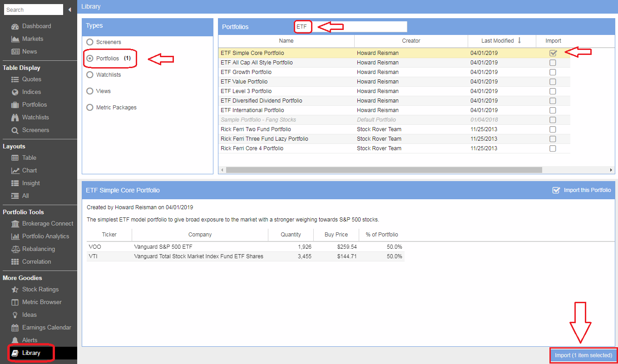Screen dimensions: 618x364
Task: Click the Alerts bell icon
Action: tap(15, 340)
